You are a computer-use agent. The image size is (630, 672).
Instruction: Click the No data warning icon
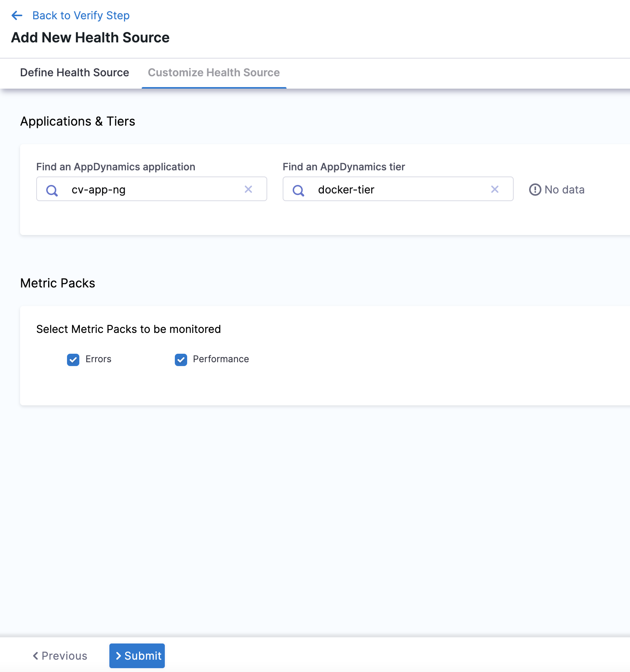(535, 190)
